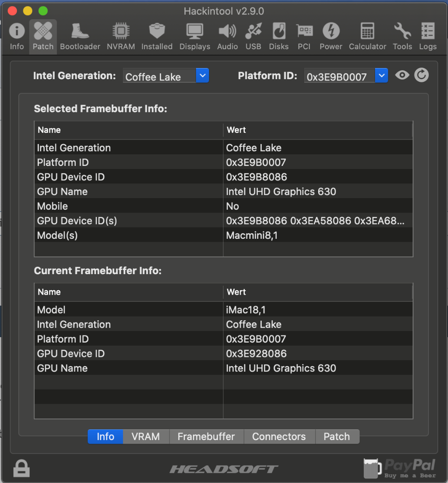Open the Power lightning bolt icon
Image resolution: width=448 pixels, height=483 pixels.
pos(331,32)
